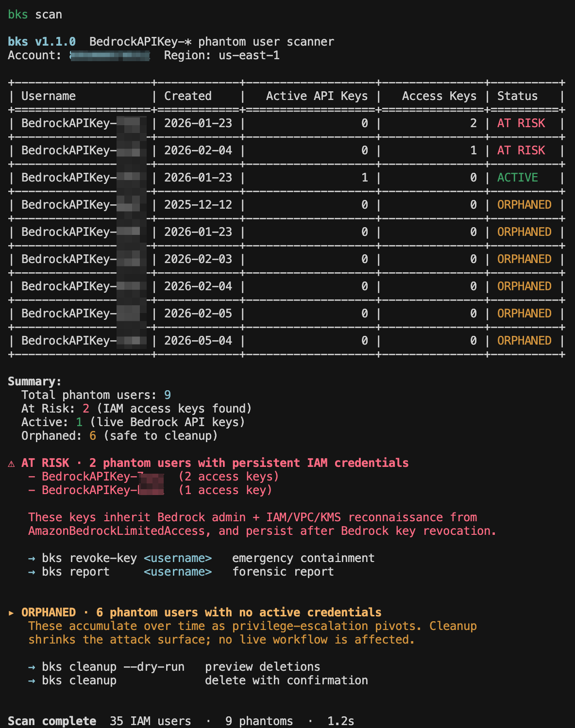Click the triangle marker before ORPHANED heading
Image resolution: width=575 pixels, height=728 pixels.
[11, 613]
